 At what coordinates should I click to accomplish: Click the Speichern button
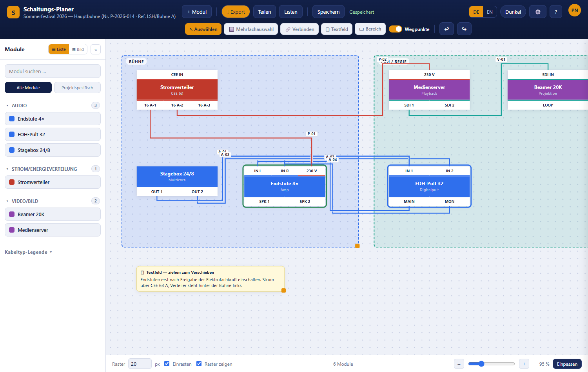[x=328, y=12]
